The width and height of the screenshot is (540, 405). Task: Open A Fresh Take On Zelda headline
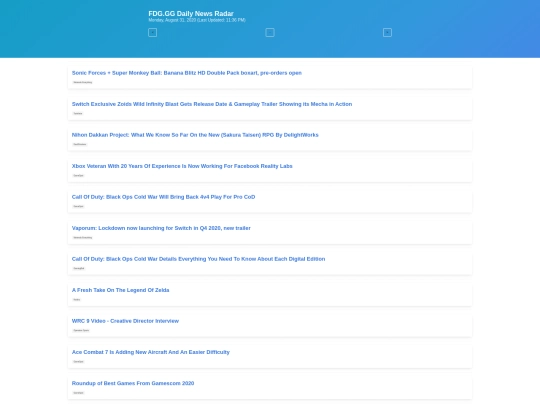121,290
